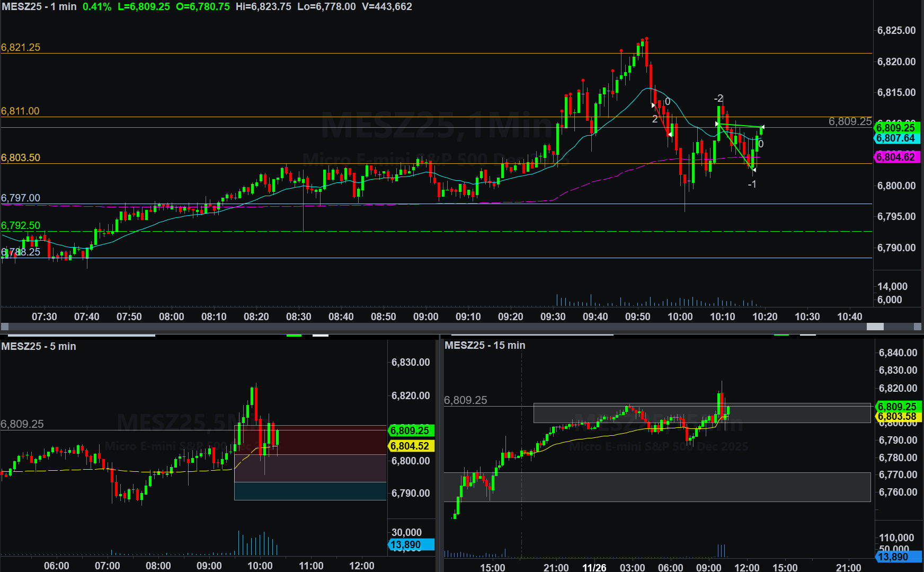This screenshot has height=572, width=924.
Task: Click the white triangle marker at the red trade line's start
Action: click(x=653, y=105)
